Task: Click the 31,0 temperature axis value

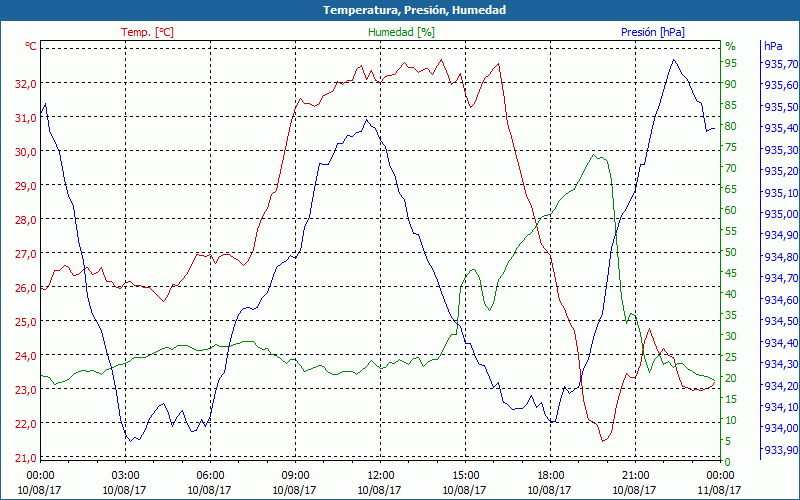Action: 26,118
